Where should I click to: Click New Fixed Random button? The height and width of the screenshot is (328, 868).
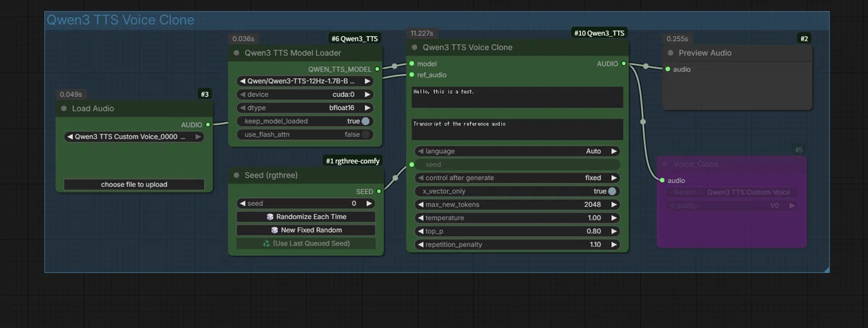pos(305,230)
